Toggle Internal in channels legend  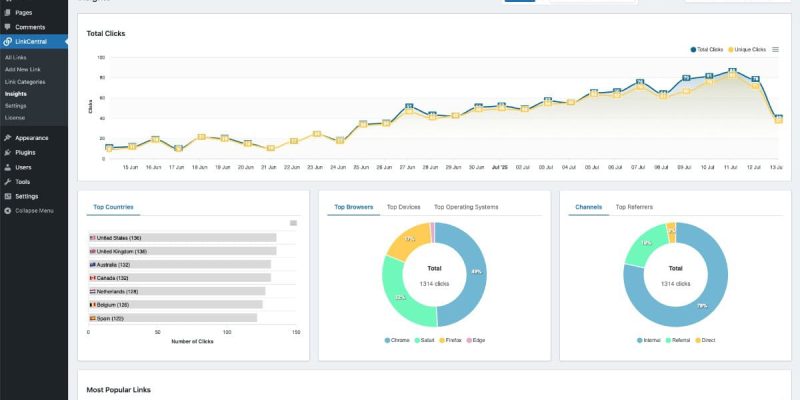pyautogui.click(x=648, y=340)
